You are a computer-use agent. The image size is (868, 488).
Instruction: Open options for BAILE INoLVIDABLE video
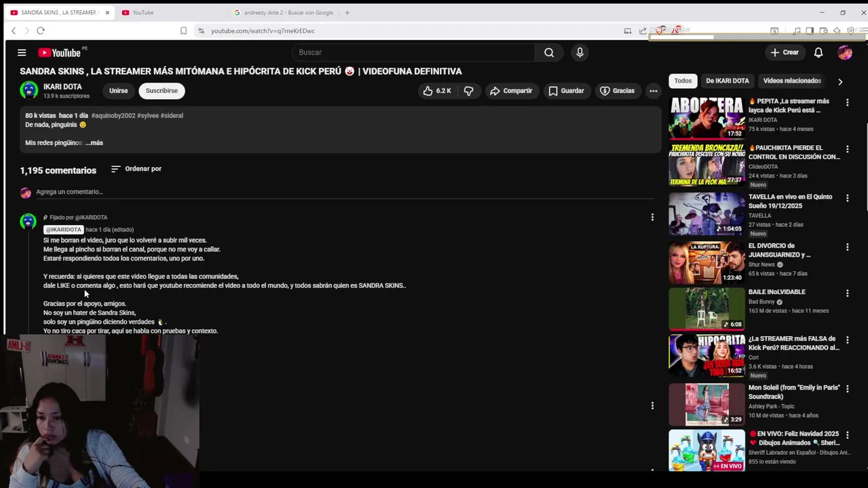[x=847, y=293]
